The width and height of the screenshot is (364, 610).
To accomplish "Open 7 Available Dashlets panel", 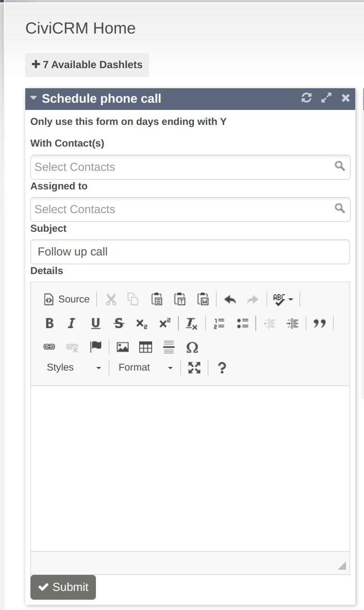I will point(87,65).
